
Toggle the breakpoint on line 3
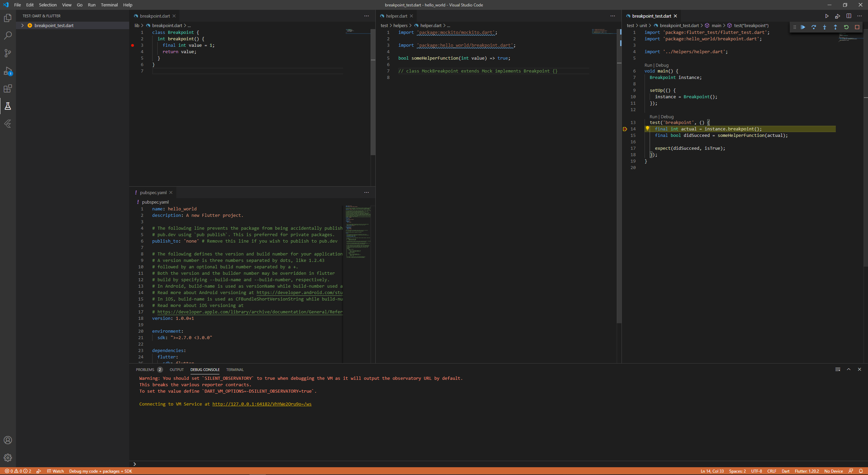coord(133,45)
